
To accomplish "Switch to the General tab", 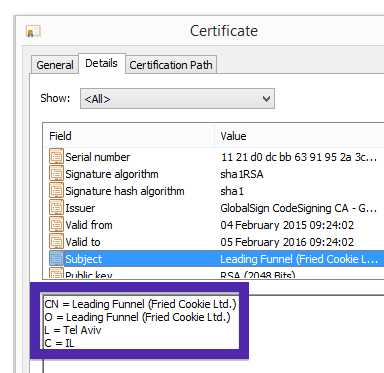I will click(x=55, y=65).
